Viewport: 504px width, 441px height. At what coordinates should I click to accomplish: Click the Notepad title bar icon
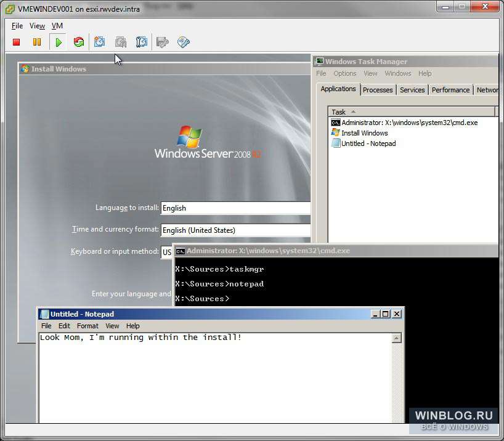click(45, 314)
